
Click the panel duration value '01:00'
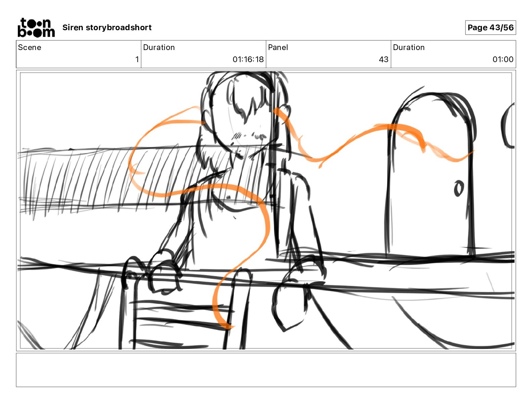point(503,59)
